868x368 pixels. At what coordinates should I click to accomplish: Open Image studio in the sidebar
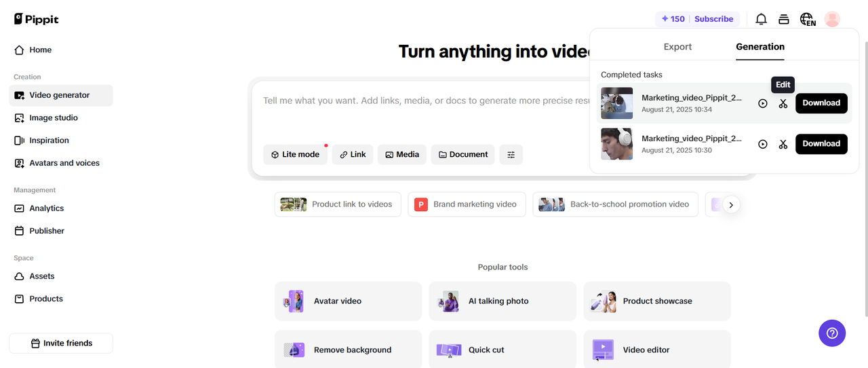point(53,118)
